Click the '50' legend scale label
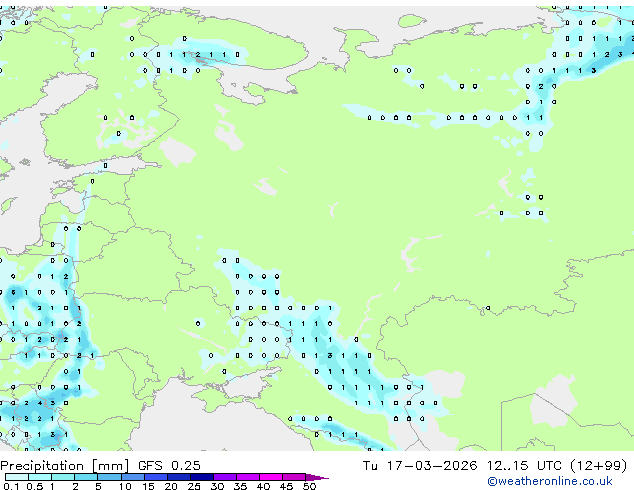This screenshot has height=490, width=634. point(309,486)
